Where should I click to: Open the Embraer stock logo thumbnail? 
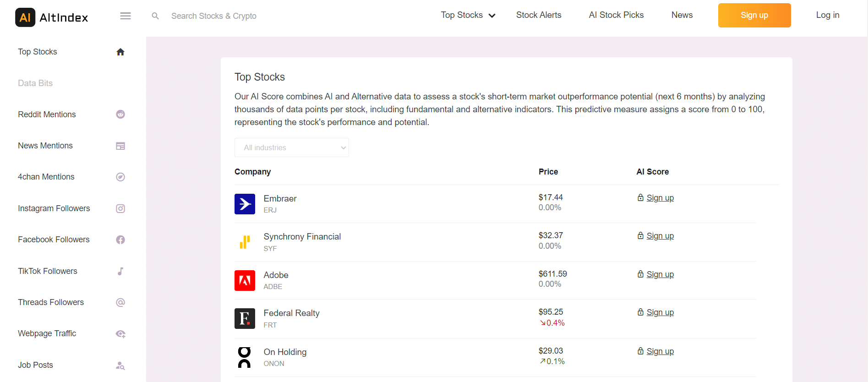click(x=245, y=204)
